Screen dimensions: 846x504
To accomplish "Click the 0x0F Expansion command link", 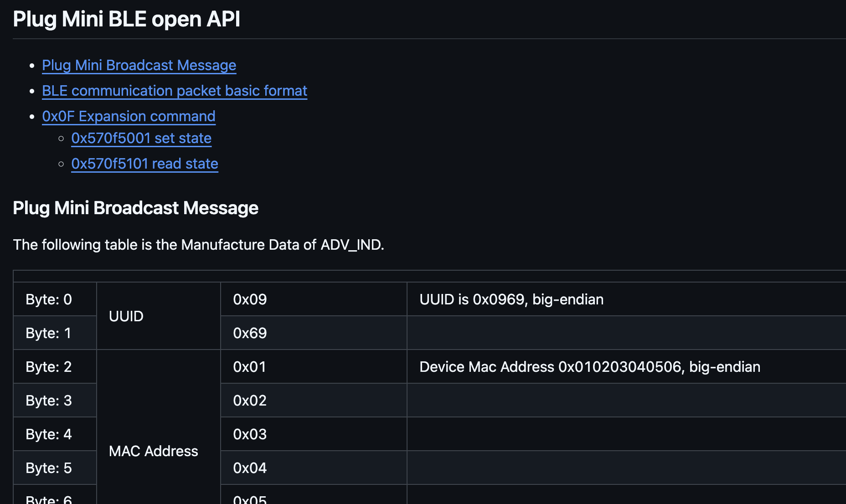I will [x=129, y=117].
